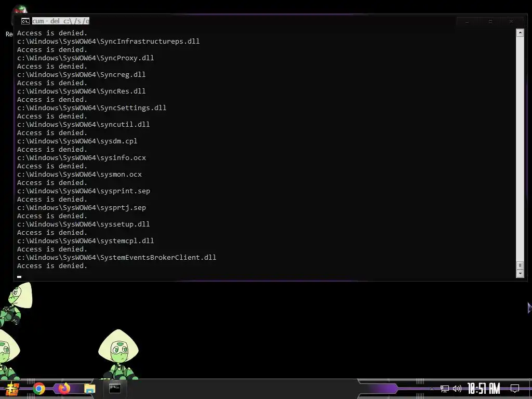Click the console scrollbar up arrow
Screen dimensions: 532x399
click(520, 33)
